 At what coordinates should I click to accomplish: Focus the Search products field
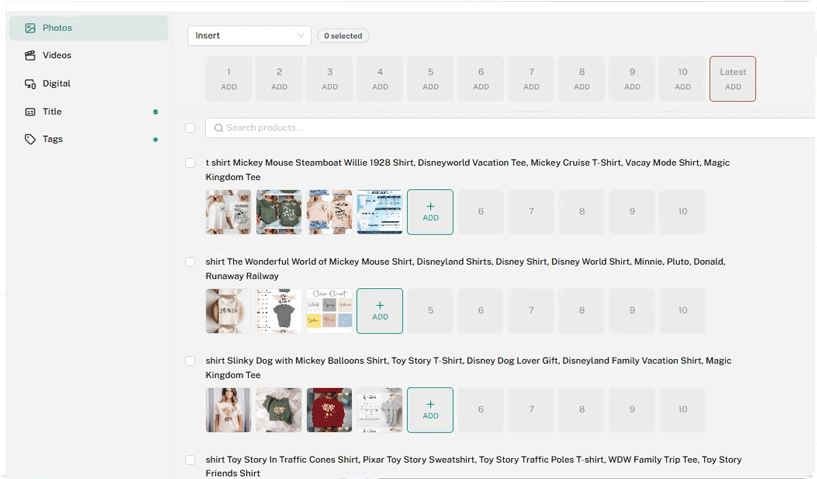[x=511, y=128]
